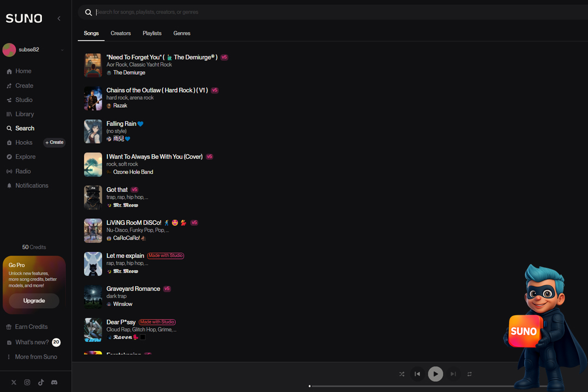
Task: Toggle repeat mode in the player bar
Action: (469, 374)
